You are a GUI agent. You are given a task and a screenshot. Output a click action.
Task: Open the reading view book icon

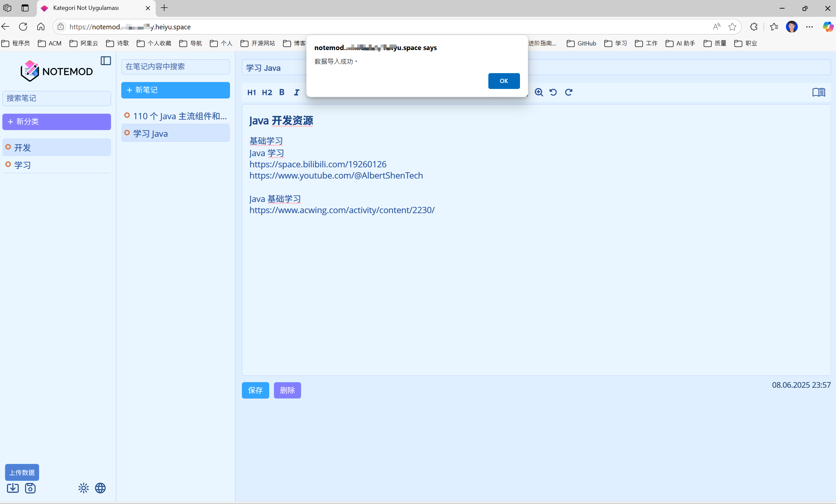[819, 92]
